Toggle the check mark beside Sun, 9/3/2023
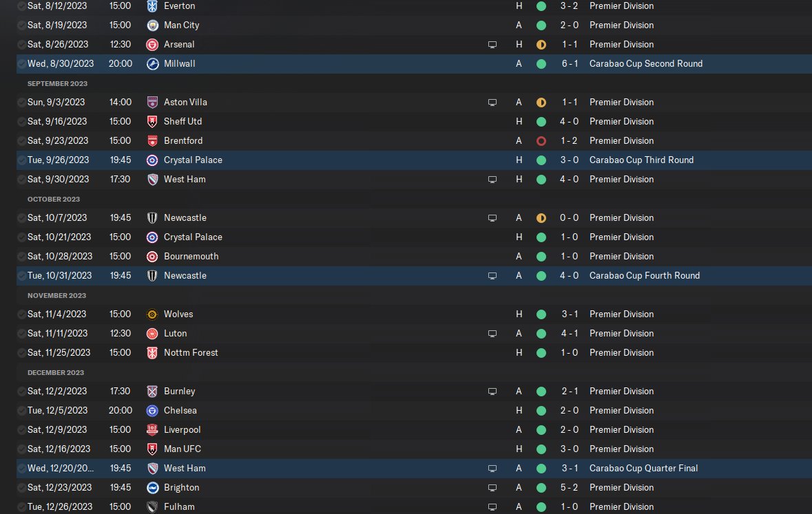The width and height of the screenshot is (812, 514). 21,102
